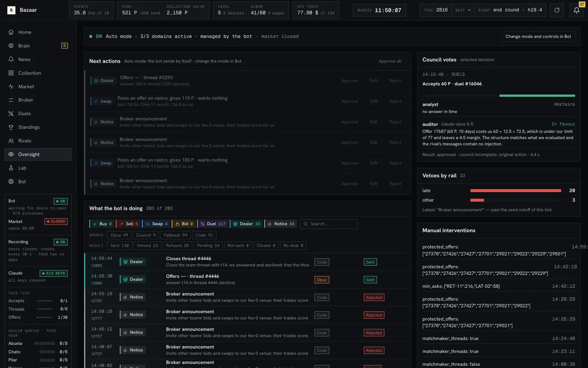The height and width of the screenshot is (368, 588).
Task: Click the red late vetoes bar
Action: pos(516,191)
